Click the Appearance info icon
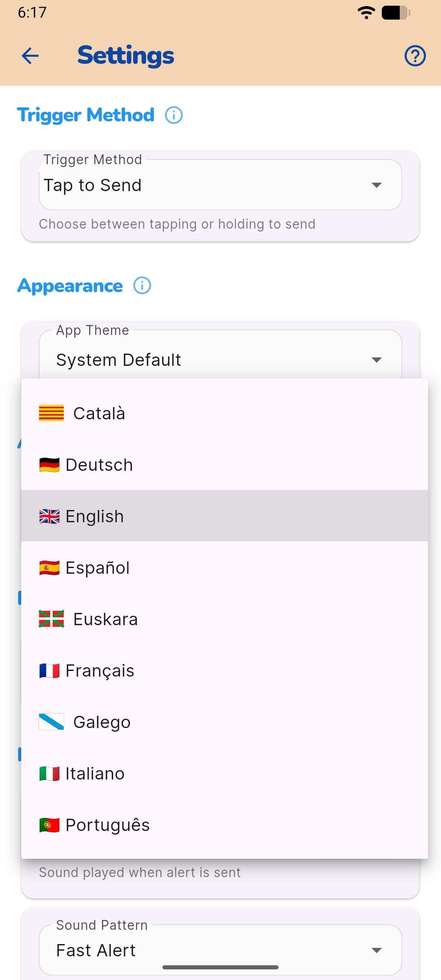441x980 pixels. point(141,286)
